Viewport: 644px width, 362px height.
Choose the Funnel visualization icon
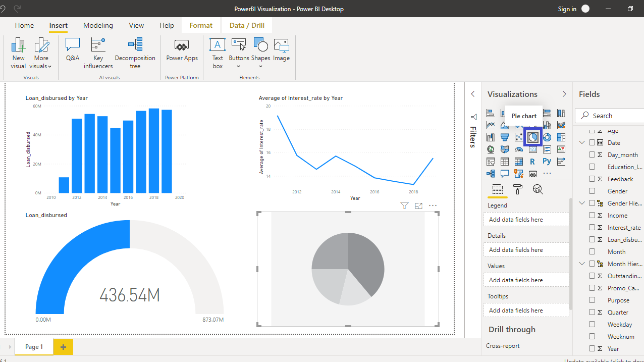(x=505, y=137)
